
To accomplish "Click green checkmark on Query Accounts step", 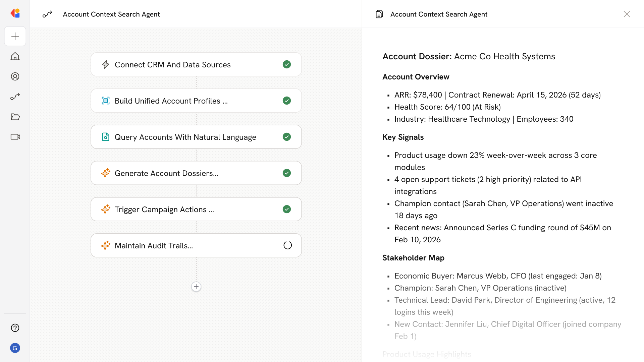I will pos(287,137).
